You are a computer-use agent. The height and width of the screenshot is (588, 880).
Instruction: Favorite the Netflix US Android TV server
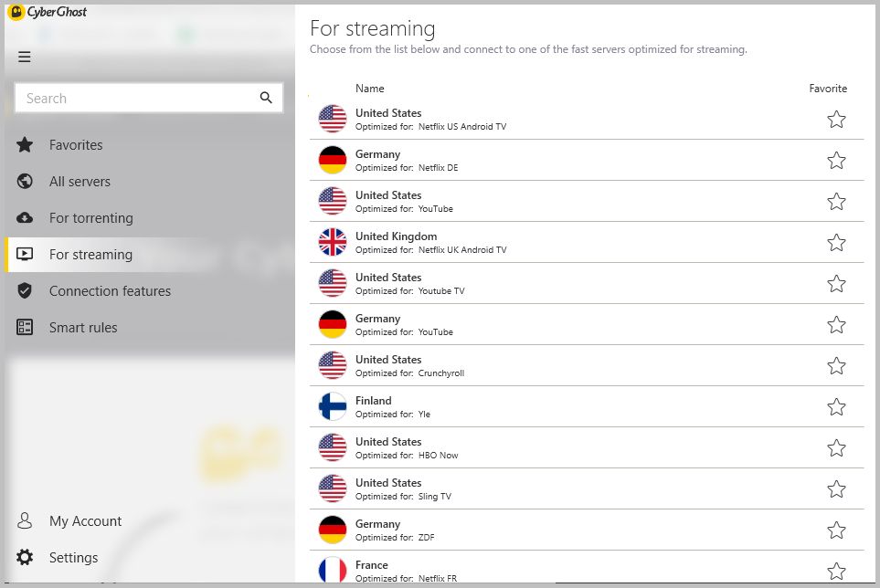[836, 120]
